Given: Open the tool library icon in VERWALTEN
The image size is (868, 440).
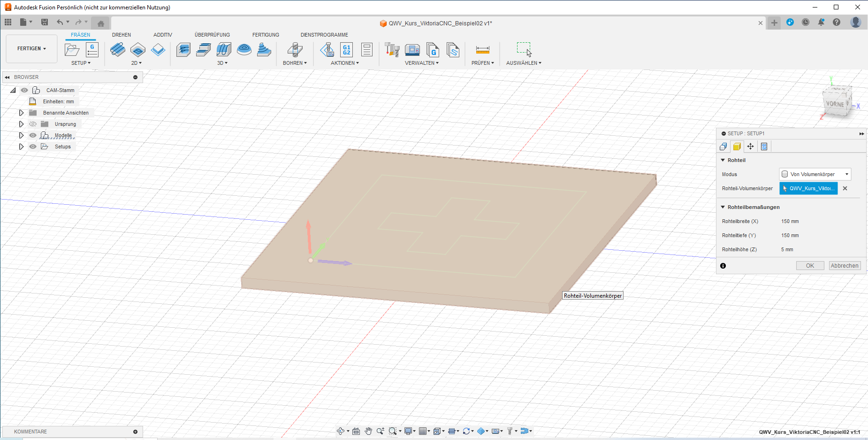Looking at the screenshot, I should tap(392, 49).
